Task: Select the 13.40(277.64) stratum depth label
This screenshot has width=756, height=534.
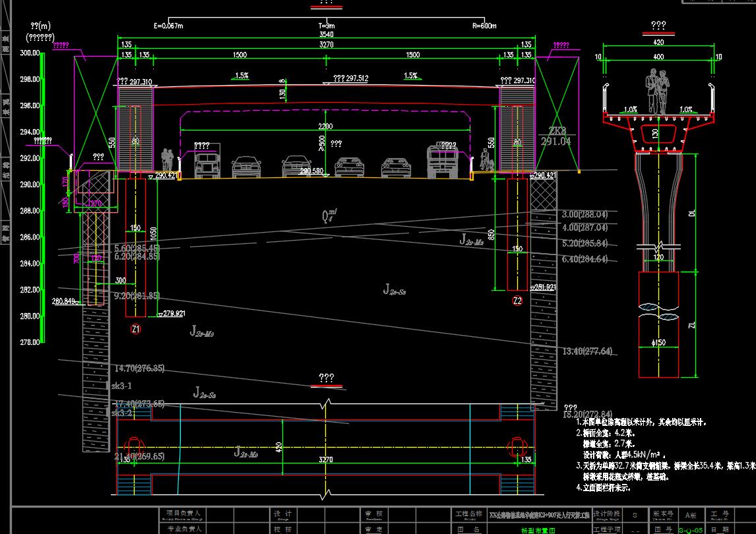Action: click(x=588, y=351)
